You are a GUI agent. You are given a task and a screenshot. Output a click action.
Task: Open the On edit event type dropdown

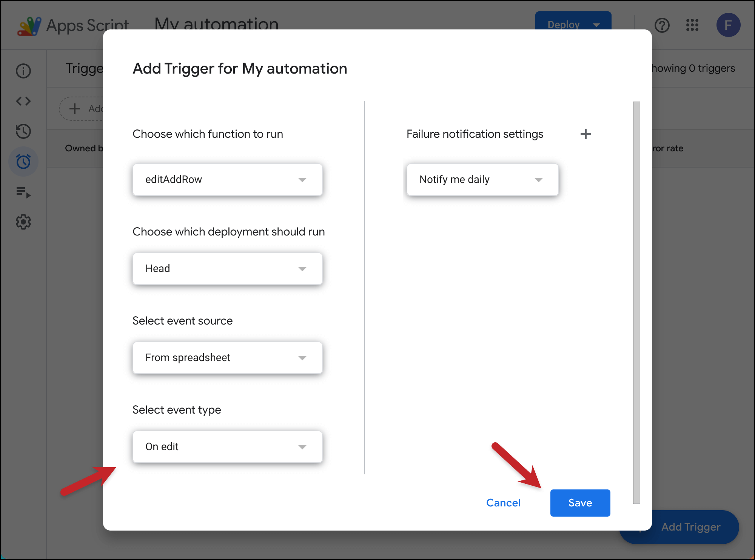[227, 447]
